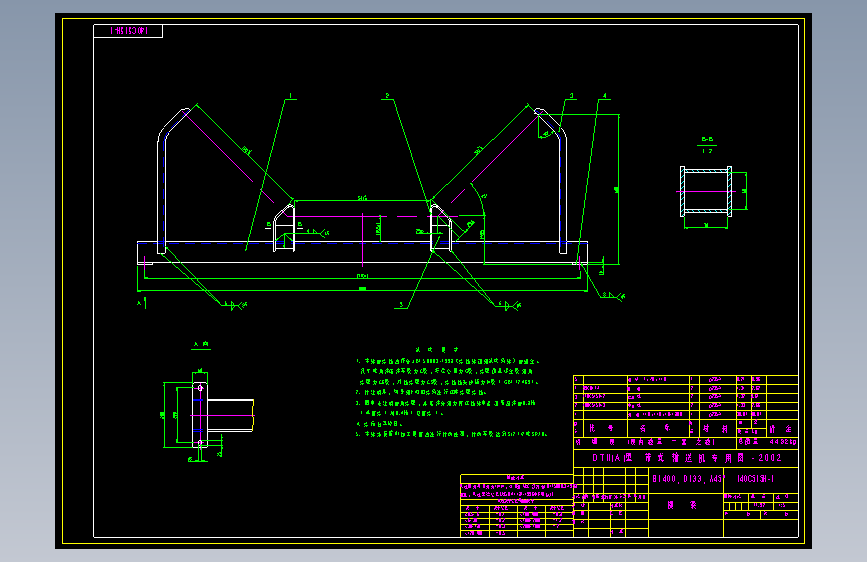This screenshot has height=562, width=867.
Task: Click the '备注' column header in parts list
Action: coord(780,429)
